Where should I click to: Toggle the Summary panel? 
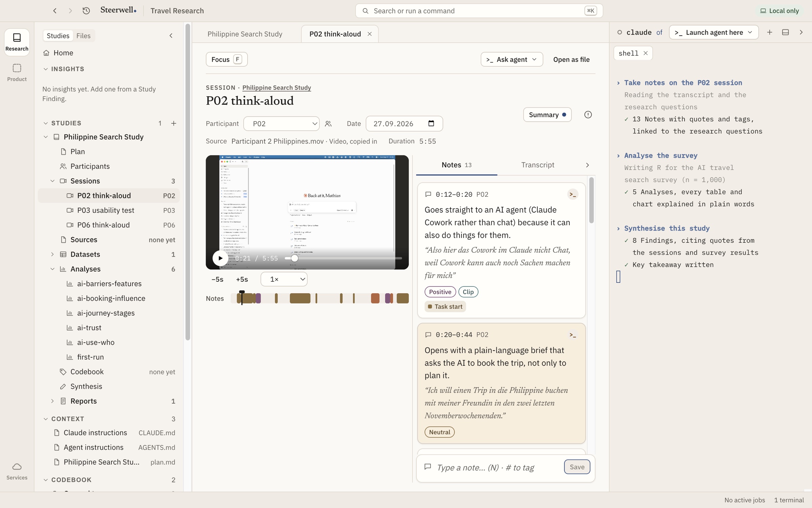[547, 115]
